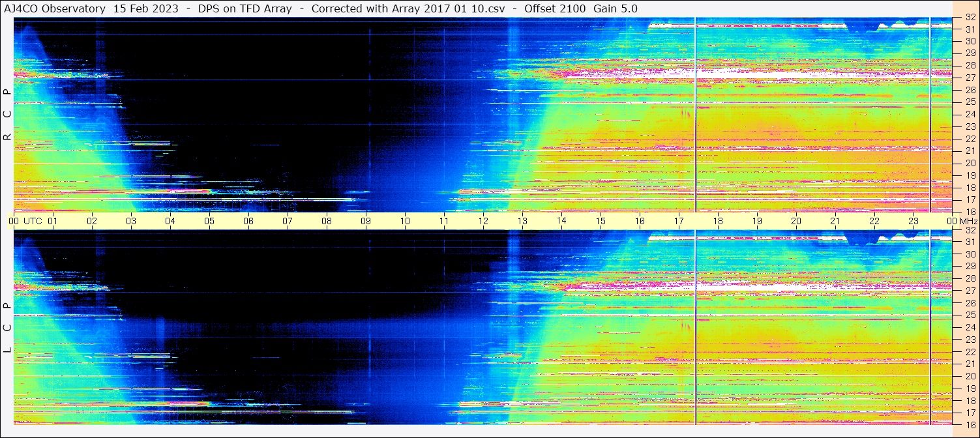Click the 03 hour label on the time axis
The height and width of the screenshot is (438, 980).
tap(131, 221)
